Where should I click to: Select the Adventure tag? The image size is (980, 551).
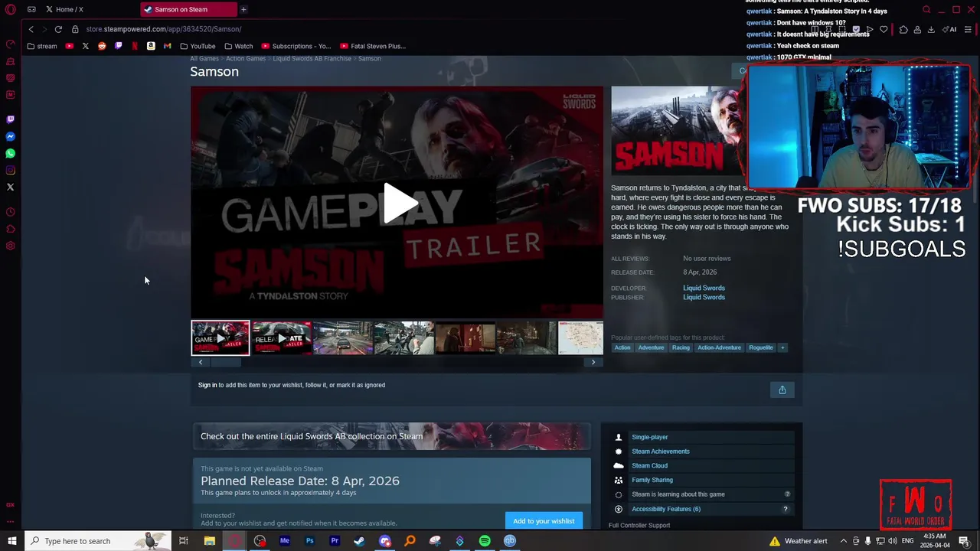coord(651,347)
